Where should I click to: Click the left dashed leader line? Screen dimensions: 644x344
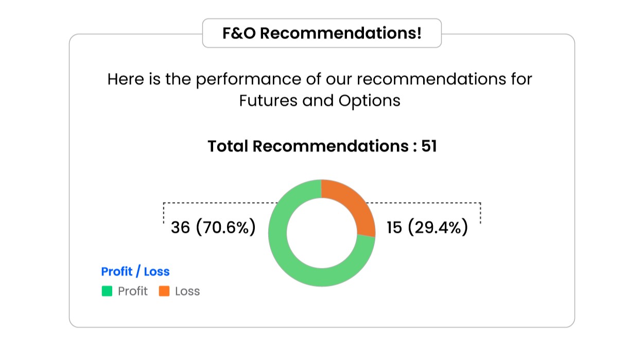click(216, 203)
